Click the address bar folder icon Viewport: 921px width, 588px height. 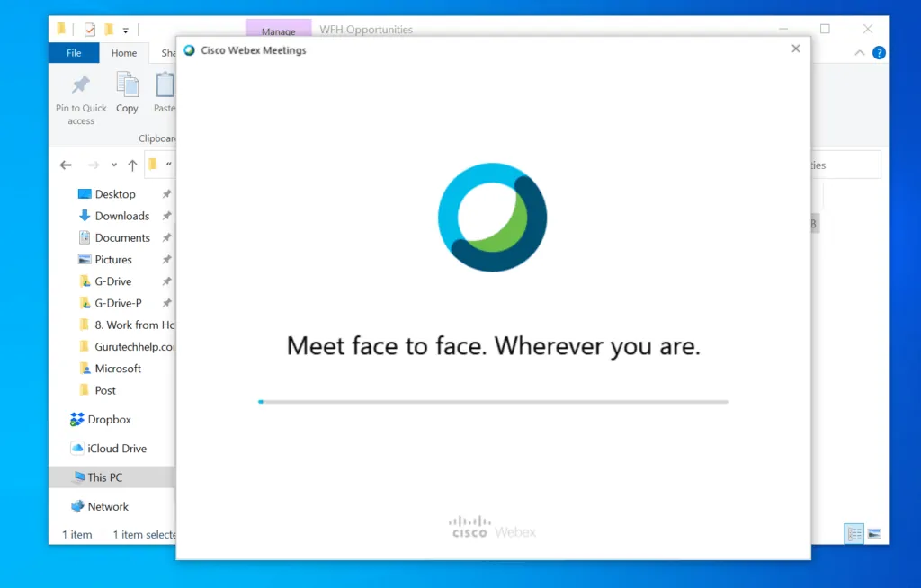(153, 165)
